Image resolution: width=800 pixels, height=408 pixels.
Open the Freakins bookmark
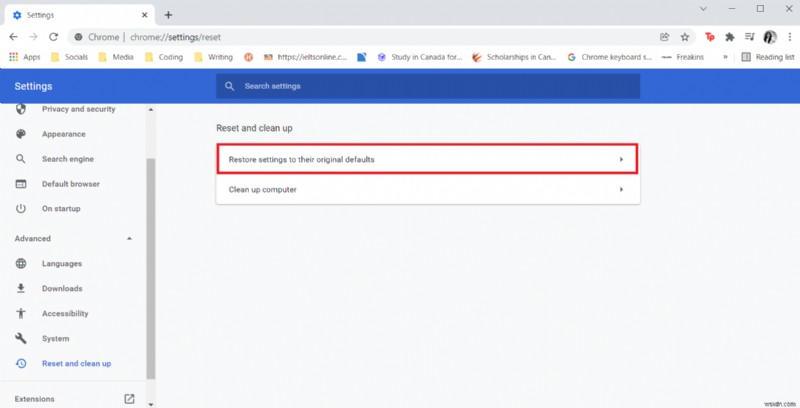[x=683, y=57]
